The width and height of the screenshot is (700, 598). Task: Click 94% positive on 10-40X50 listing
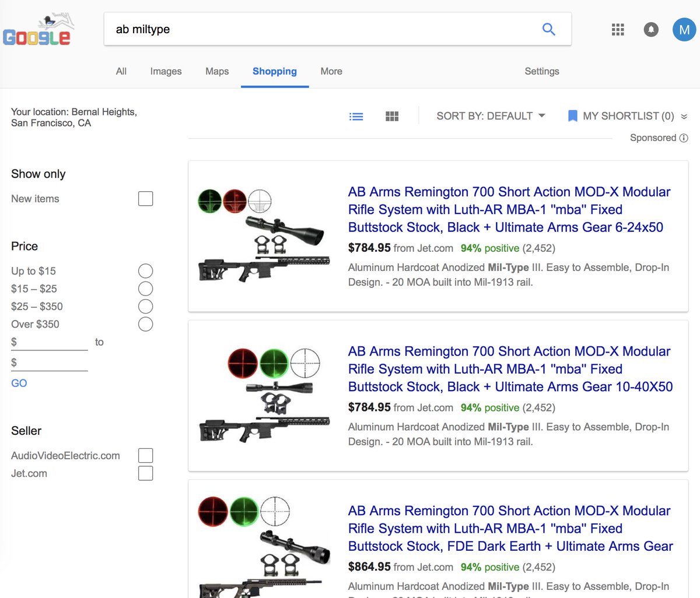[x=490, y=408]
